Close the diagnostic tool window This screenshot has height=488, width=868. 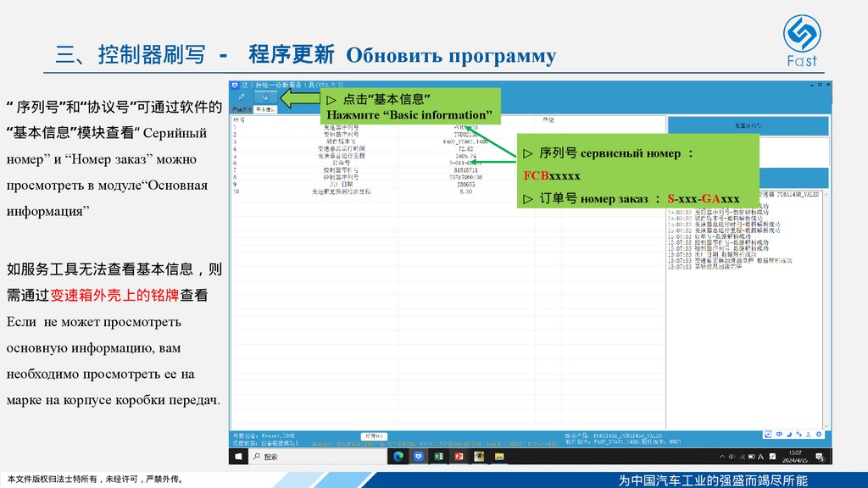pyautogui.click(x=828, y=85)
